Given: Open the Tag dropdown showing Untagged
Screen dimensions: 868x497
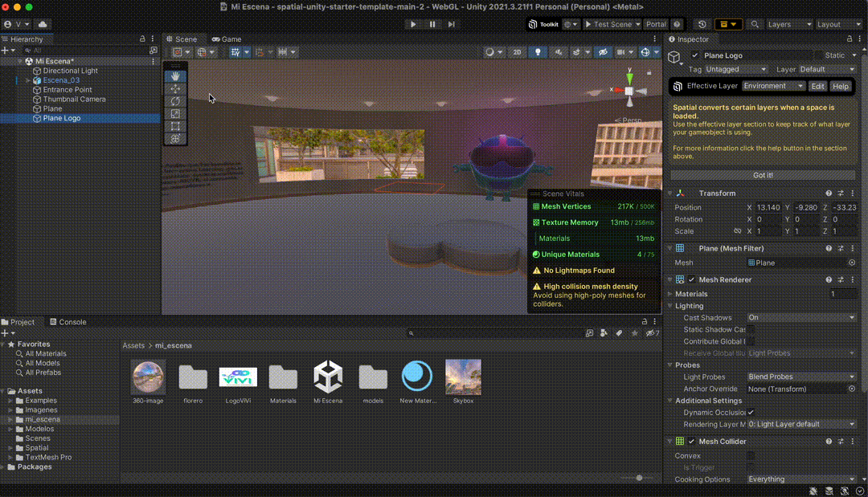Looking at the screenshot, I should [x=735, y=69].
